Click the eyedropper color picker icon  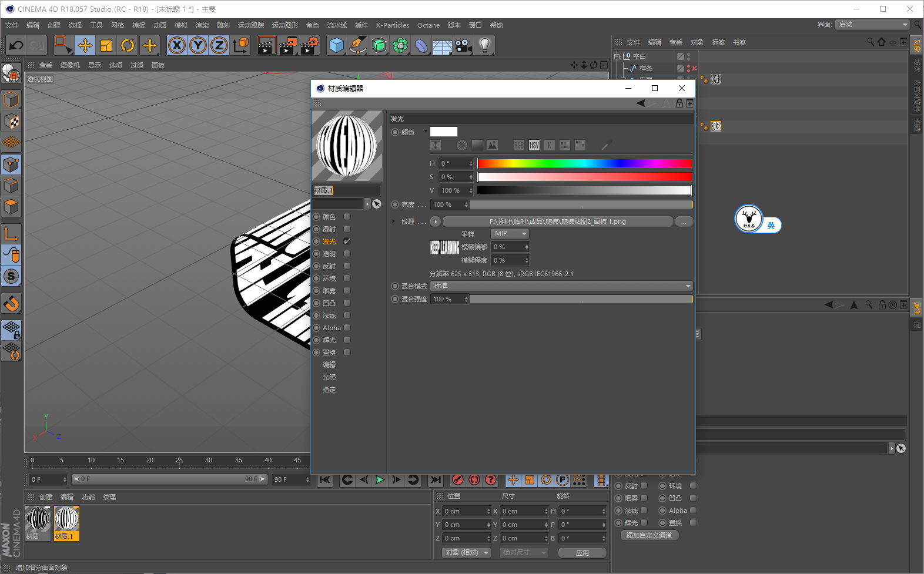coord(606,145)
